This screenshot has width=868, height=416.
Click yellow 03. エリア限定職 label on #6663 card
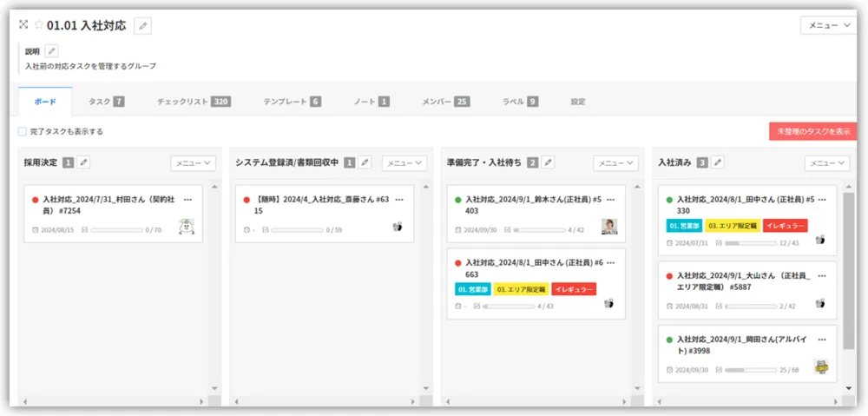[x=521, y=289]
